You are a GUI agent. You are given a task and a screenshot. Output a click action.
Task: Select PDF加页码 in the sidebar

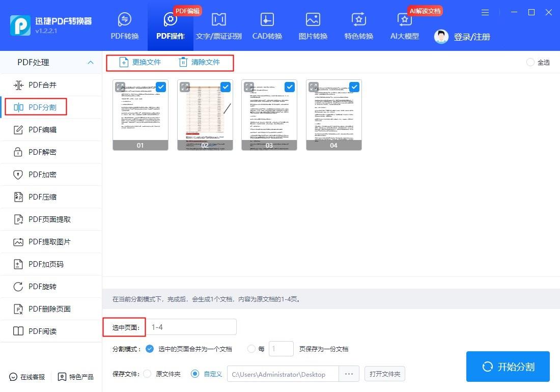tap(51, 264)
